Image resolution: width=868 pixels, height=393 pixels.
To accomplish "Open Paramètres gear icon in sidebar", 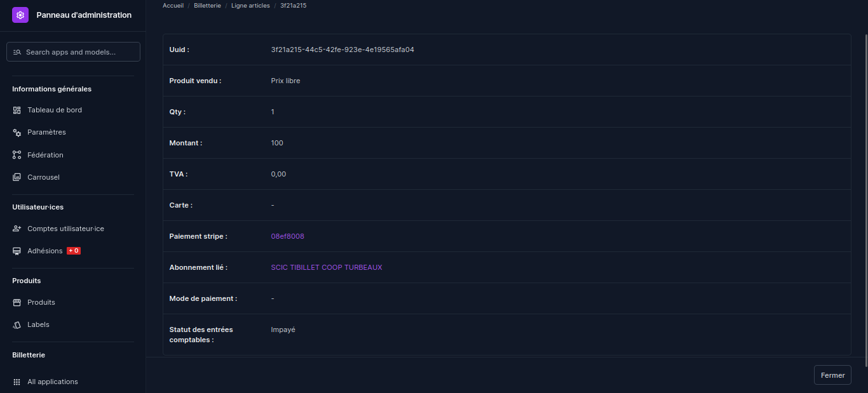I will pos(17,132).
